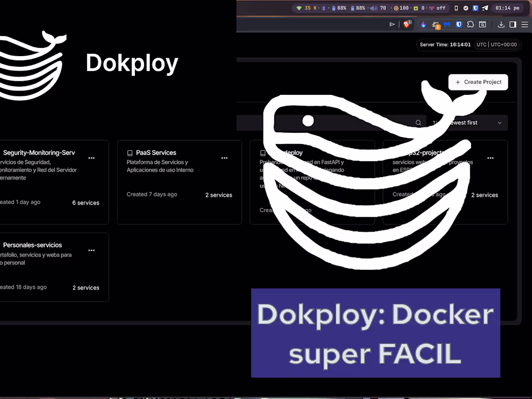Viewport: 532px width, 399px height.
Task: Click 'Plataforma de Servicios y Aplicaciones' description
Action: click(x=160, y=166)
